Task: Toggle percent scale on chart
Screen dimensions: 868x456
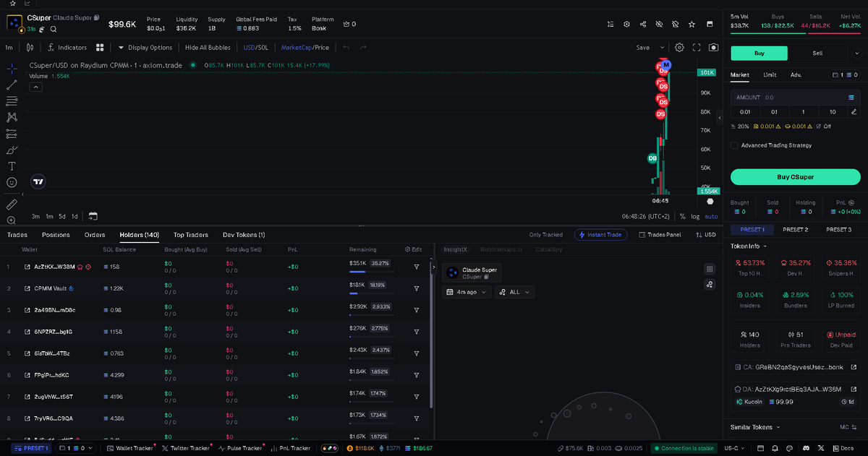Action: 682,216
